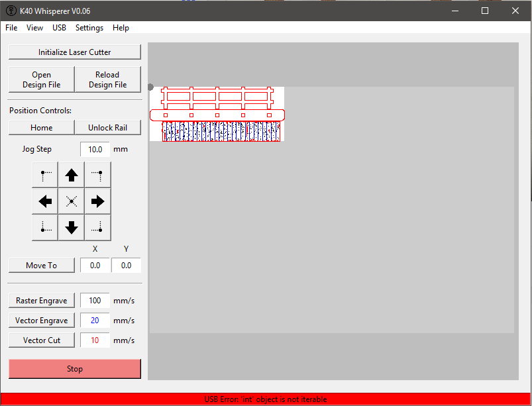Start Vector Cut operation
The width and height of the screenshot is (532, 406).
pyautogui.click(x=42, y=340)
